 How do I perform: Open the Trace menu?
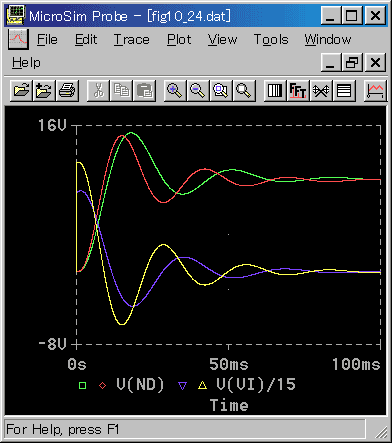click(132, 40)
